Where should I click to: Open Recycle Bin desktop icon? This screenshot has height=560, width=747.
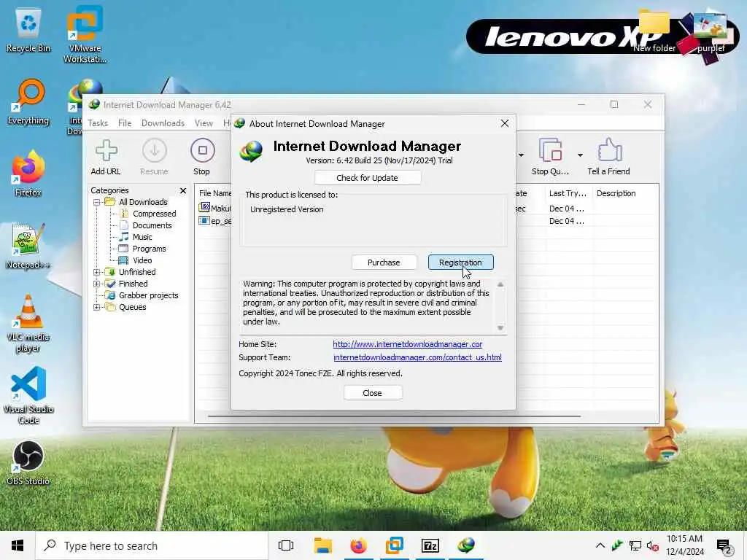(x=28, y=31)
